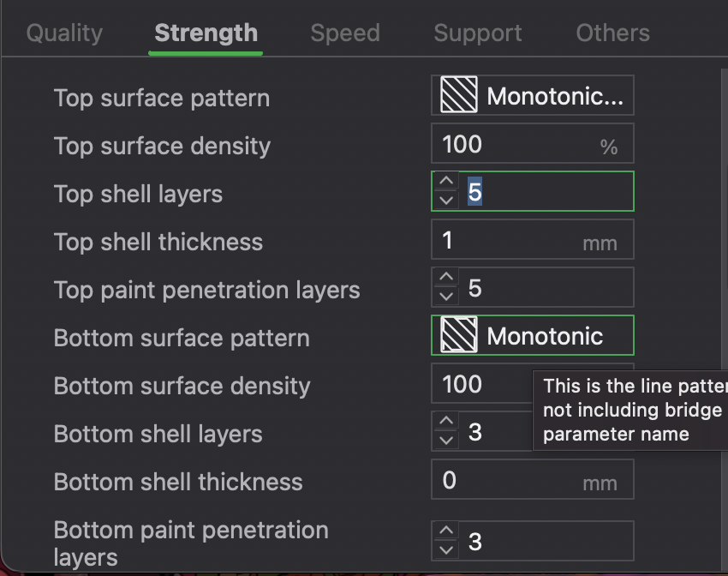Decrease Bottom paint penetration layers value
Screen dimensions: 728x576
(445, 550)
